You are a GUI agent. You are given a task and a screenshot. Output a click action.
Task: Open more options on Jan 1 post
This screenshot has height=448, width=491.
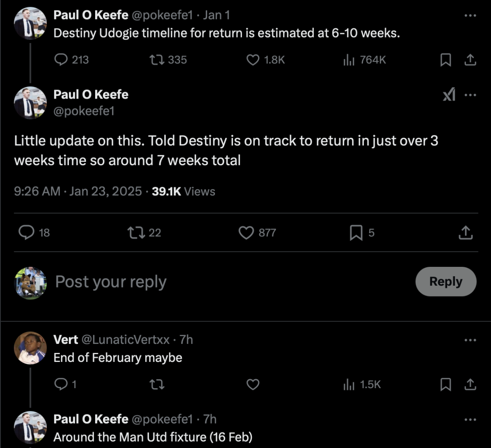pyautogui.click(x=470, y=15)
